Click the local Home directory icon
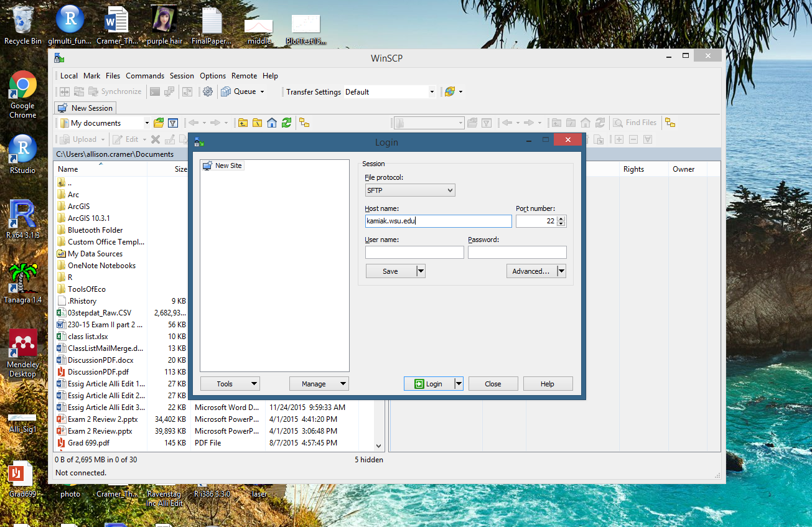Viewport: 812px width, 527px height. [272, 123]
